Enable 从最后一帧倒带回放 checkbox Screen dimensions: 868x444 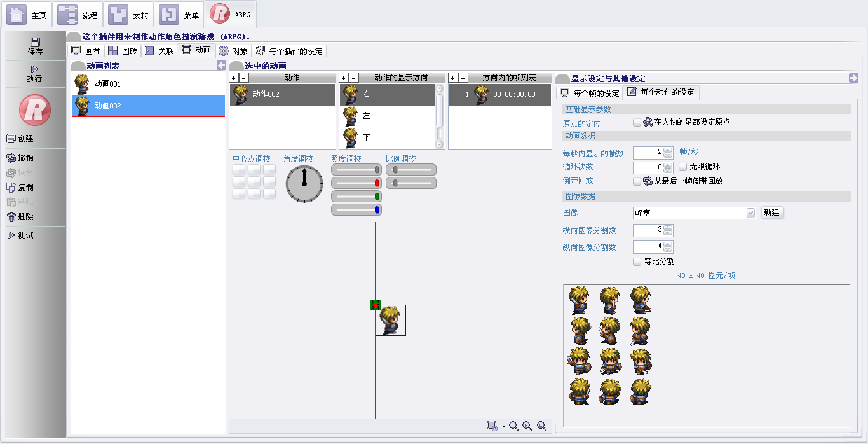click(x=637, y=181)
